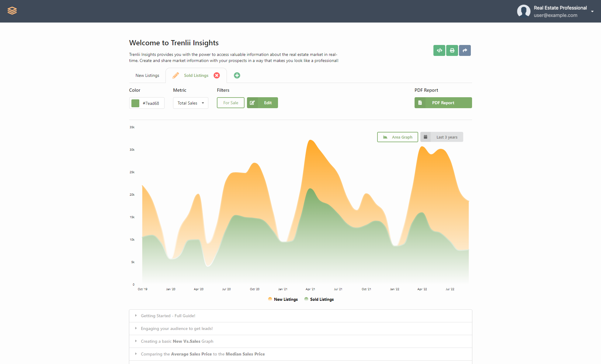Image resolution: width=601 pixels, height=364 pixels.
Task: Click the calendar icon beside Last 3 years
Action: point(426,137)
